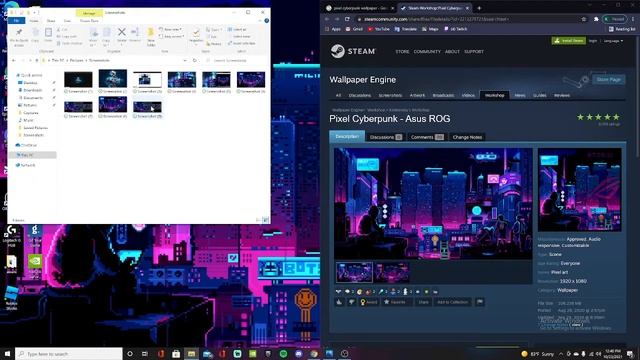The width and height of the screenshot is (640, 360).
Task: Select checkbox of Screenshot (9) file
Action: point(136,116)
